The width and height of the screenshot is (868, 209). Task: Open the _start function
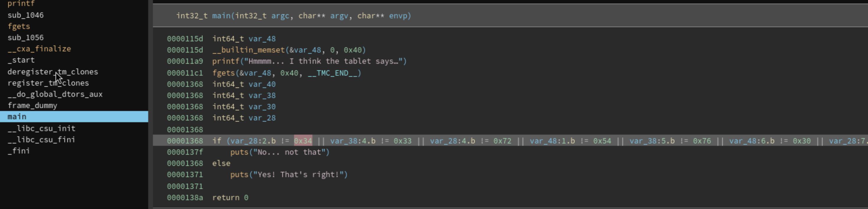click(21, 60)
